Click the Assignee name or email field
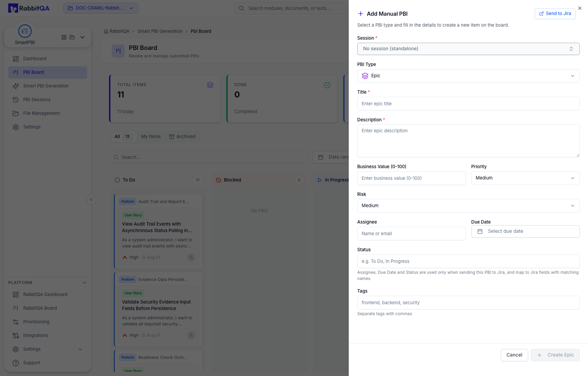588x376 pixels. click(412, 233)
